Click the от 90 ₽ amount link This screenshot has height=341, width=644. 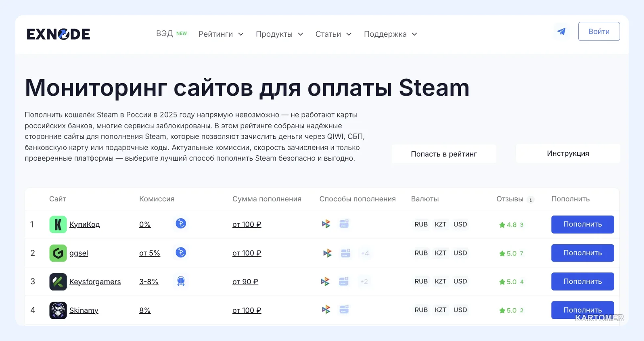pyautogui.click(x=245, y=282)
